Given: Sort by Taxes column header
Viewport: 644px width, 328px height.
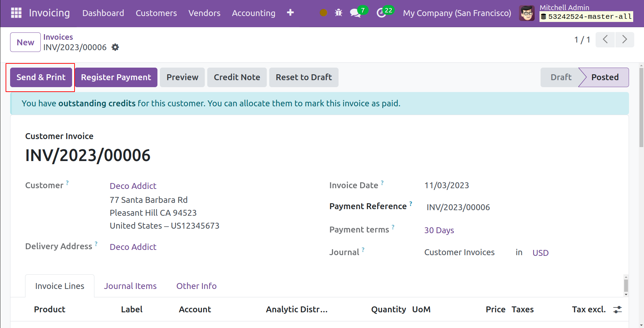Looking at the screenshot, I should coord(522,309).
